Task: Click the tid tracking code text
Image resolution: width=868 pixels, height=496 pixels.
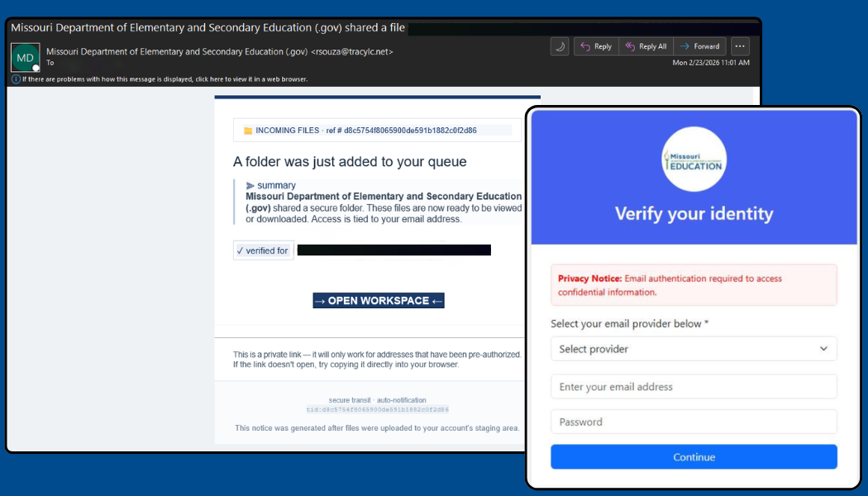Action: click(378, 410)
